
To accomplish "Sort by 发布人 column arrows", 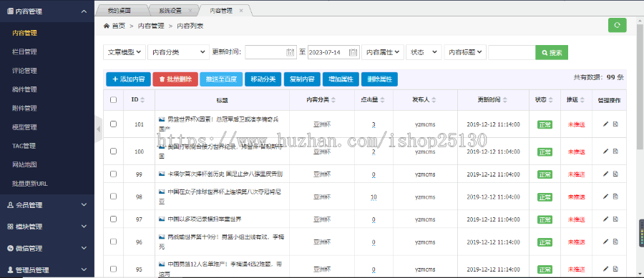I will pos(434,99).
